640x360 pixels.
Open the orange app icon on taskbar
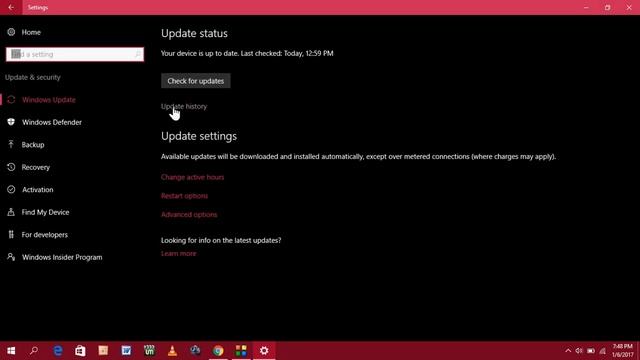tap(103, 351)
